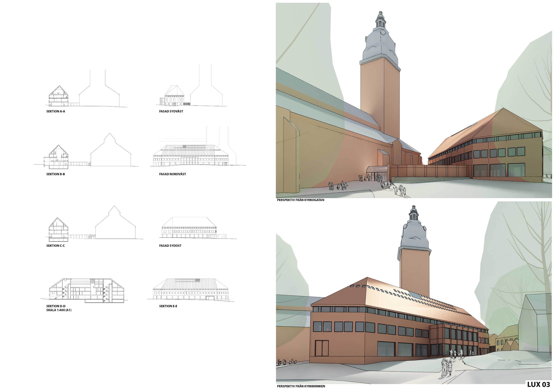Click the SEKTION A-A label
The height and width of the screenshot is (392, 555).
(56, 111)
